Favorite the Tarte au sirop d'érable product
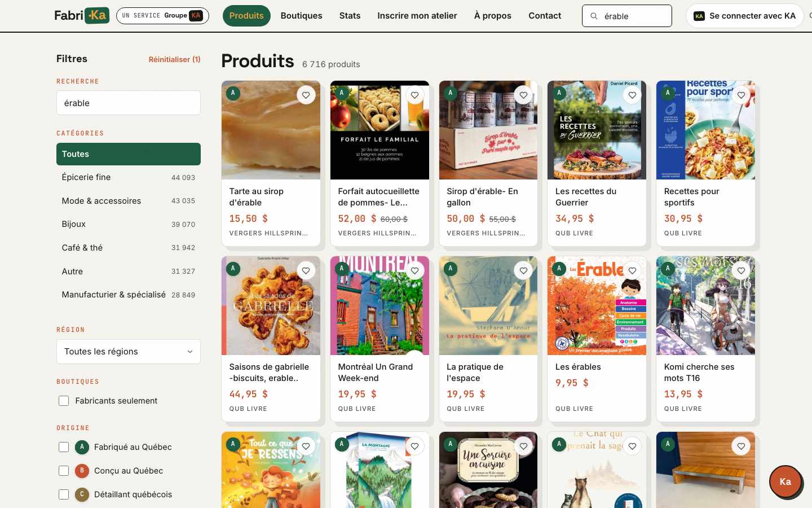The width and height of the screenshot is (812, 508). [x=306, y=95]
